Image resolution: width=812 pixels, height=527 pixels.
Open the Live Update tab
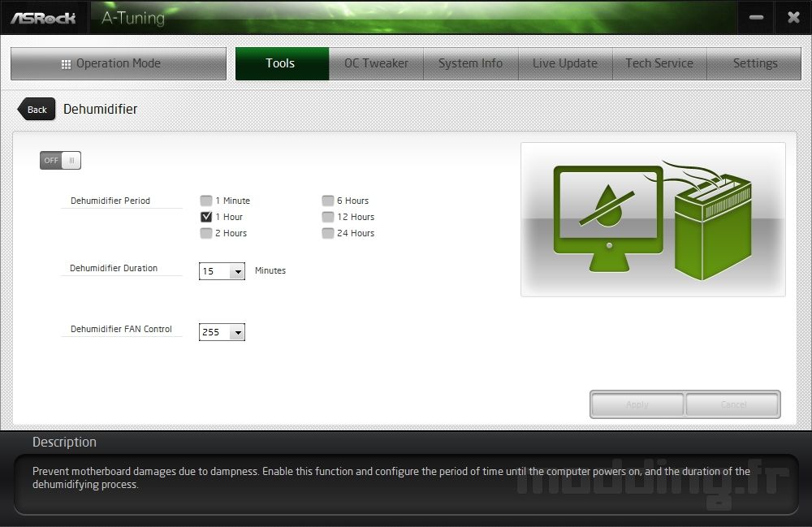tap(565, 63)
